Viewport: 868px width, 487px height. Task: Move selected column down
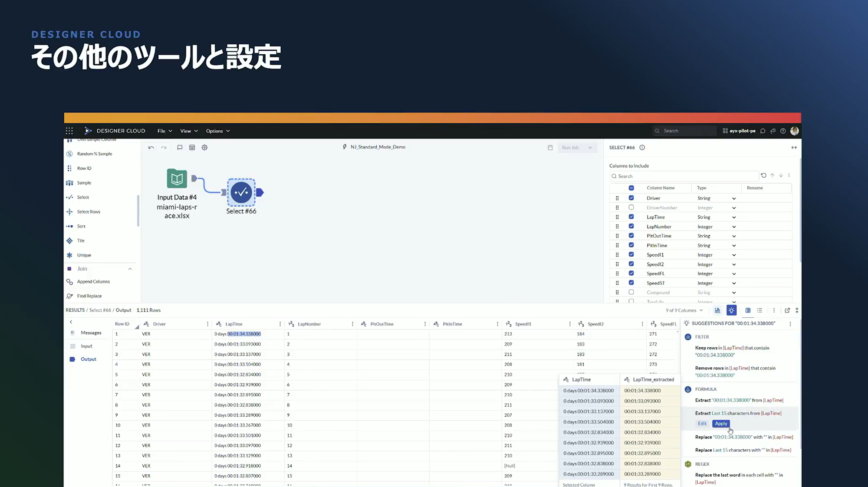coord(781,175)
